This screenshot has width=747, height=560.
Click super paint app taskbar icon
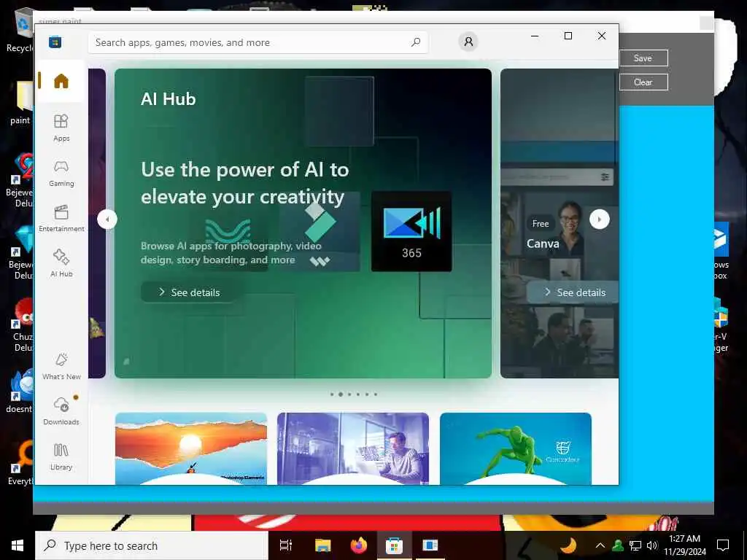pos(430,545)
